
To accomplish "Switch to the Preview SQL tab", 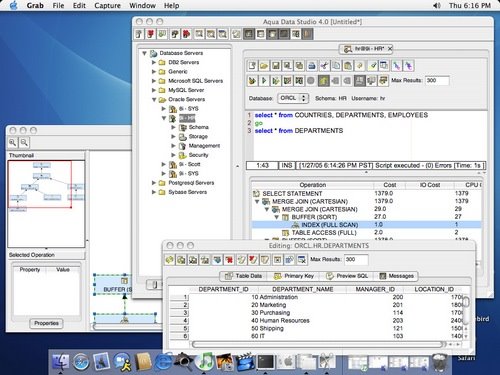I will pos(347,276).
